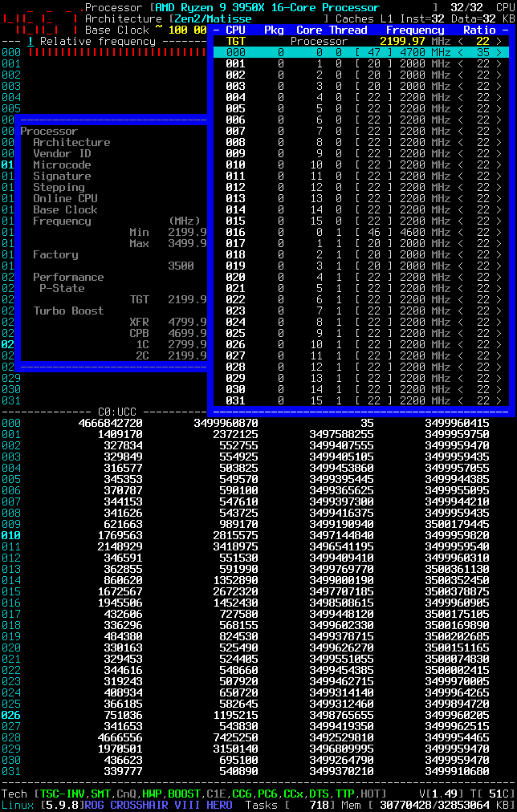This screenshot has height=812, width=517.
Task: Select the Online CPU item in the Processor window
Action: pos(65,198)
